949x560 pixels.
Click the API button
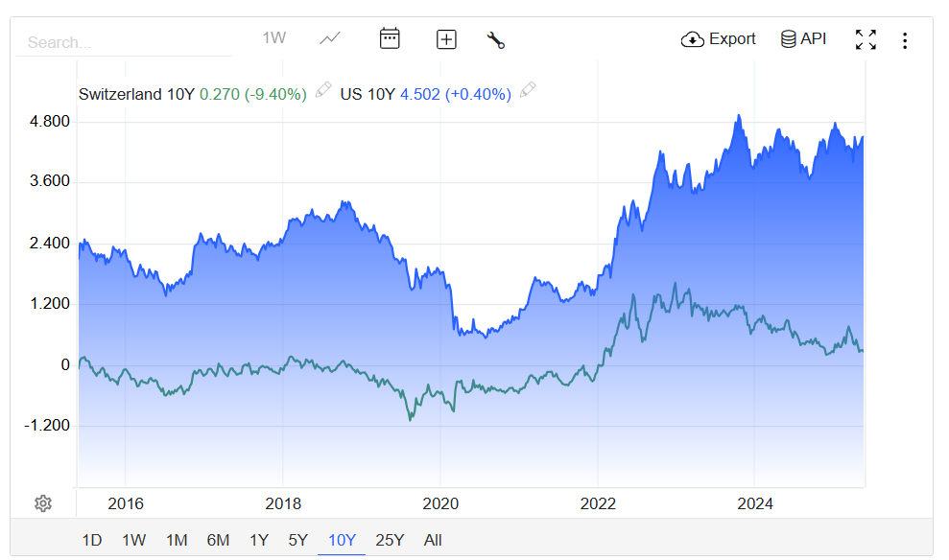click(x=803, y=39)
